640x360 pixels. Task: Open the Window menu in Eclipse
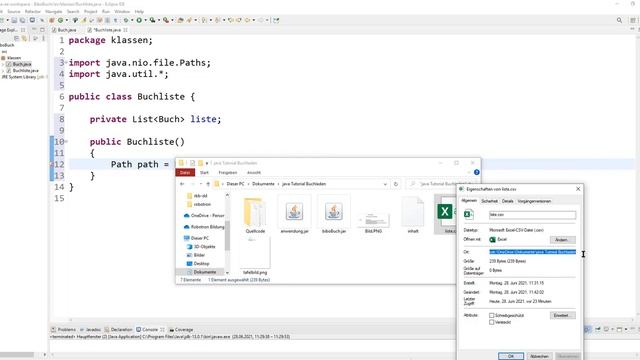coord(122,11)
